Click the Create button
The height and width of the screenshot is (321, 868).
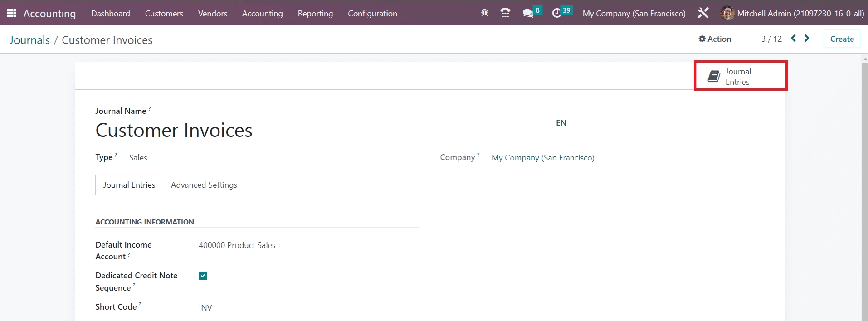click(x=842, y=39)
